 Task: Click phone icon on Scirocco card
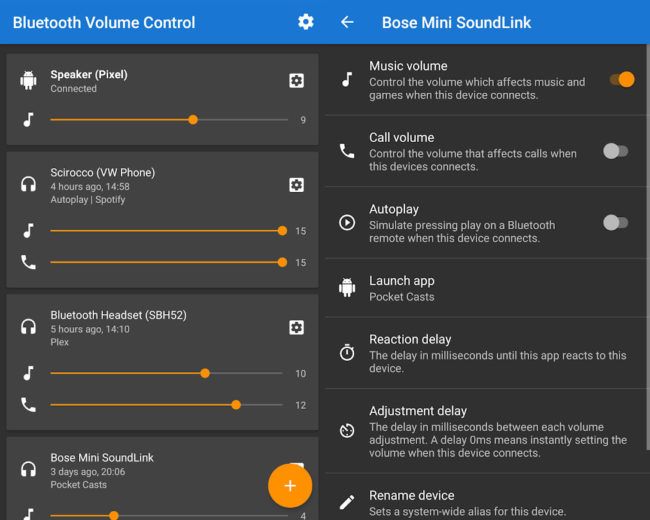tap(28, 262)
